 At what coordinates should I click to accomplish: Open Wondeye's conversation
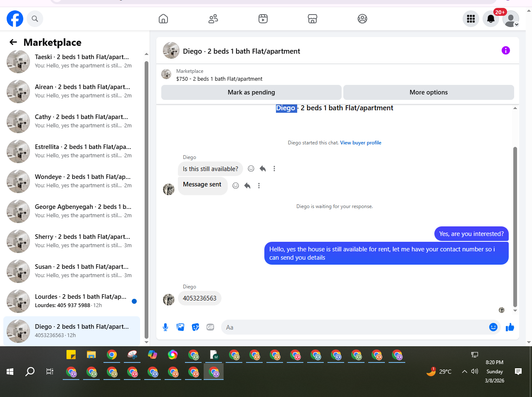point(71,181)
